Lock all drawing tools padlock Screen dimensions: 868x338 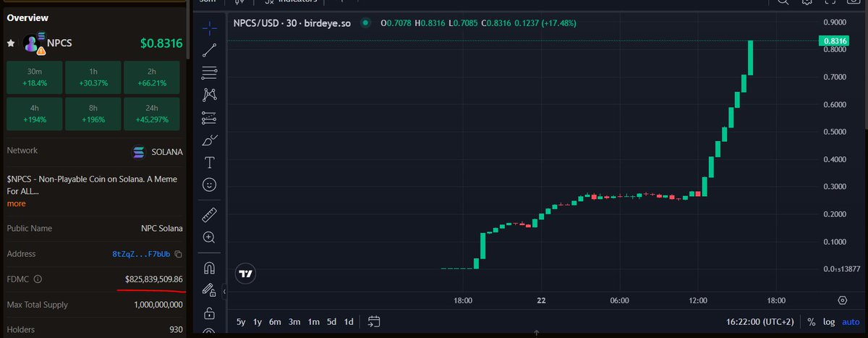209,313
